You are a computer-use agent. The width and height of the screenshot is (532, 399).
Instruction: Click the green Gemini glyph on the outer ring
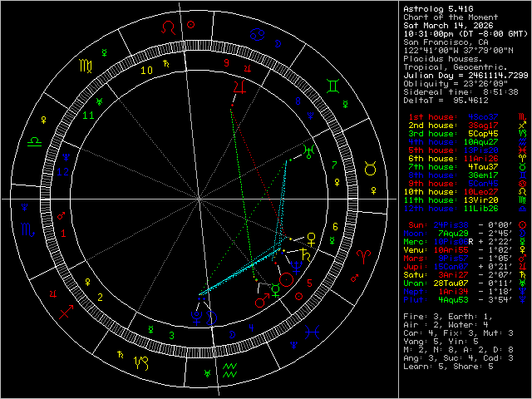[x=332, y=86]
